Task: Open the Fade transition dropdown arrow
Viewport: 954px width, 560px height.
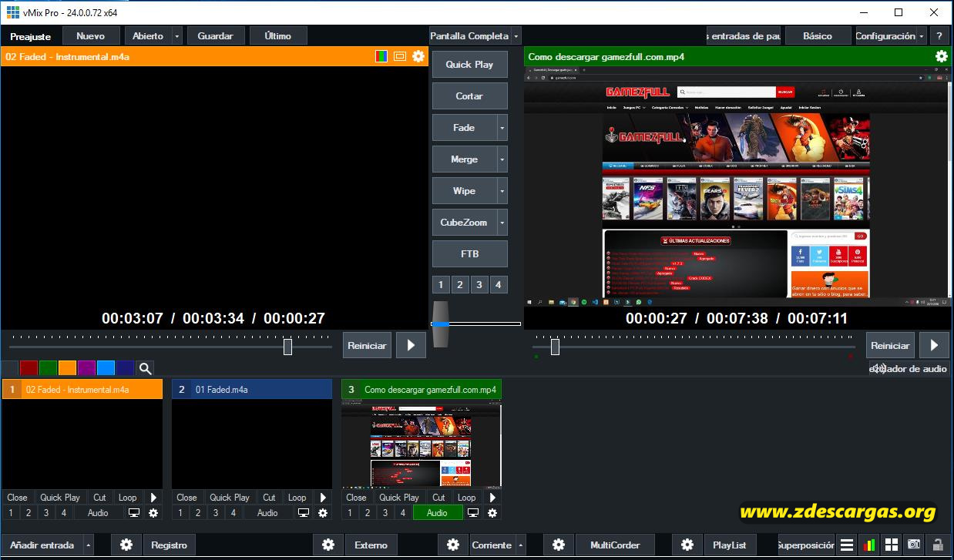Action: 502,128
